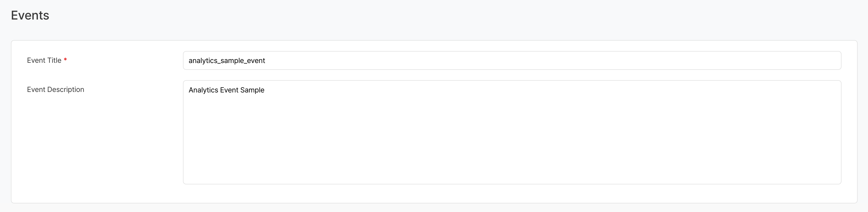Click the word "Event" in the description text
The image size is (868, 212).
[x=229, y=90]
